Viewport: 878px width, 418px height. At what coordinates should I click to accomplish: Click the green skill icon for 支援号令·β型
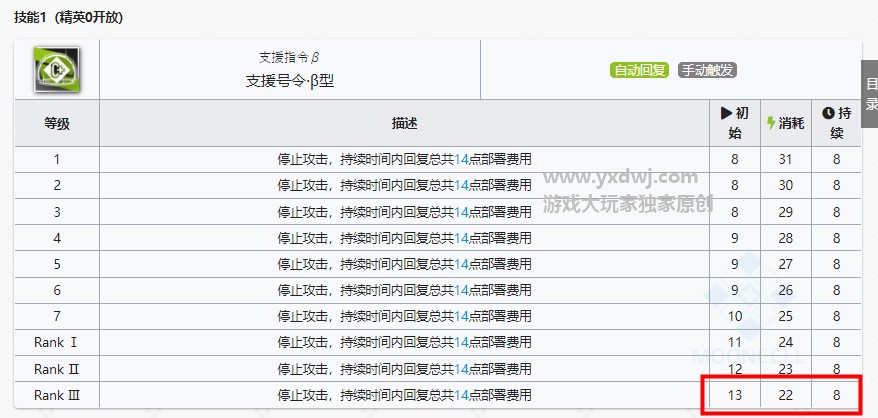point(58,70)
